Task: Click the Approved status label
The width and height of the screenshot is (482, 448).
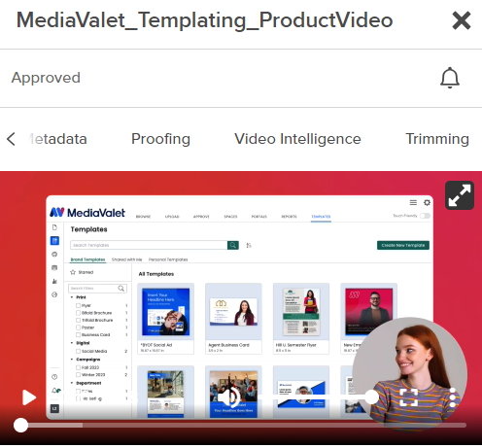Action: pyautogui.click(x=46, y=78)
